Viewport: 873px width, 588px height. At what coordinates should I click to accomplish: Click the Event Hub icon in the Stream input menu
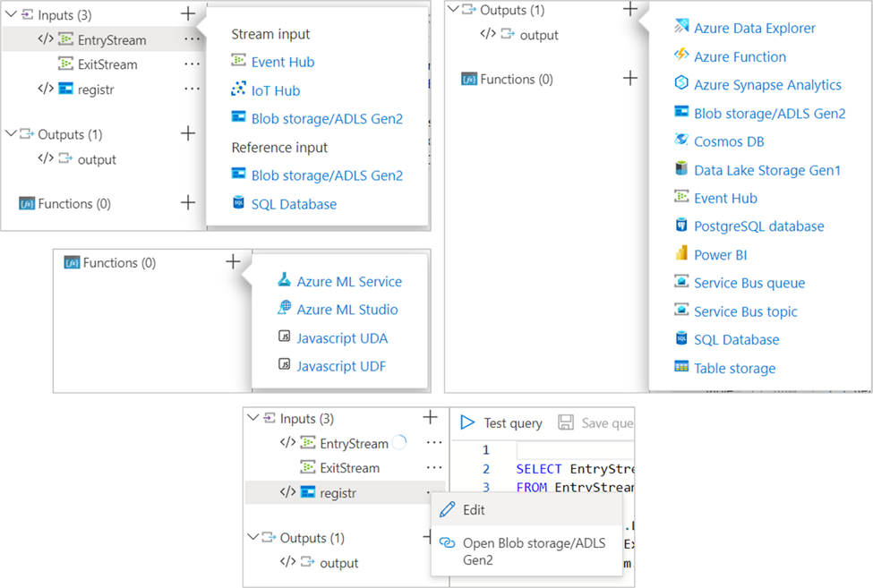pos(238,60)
